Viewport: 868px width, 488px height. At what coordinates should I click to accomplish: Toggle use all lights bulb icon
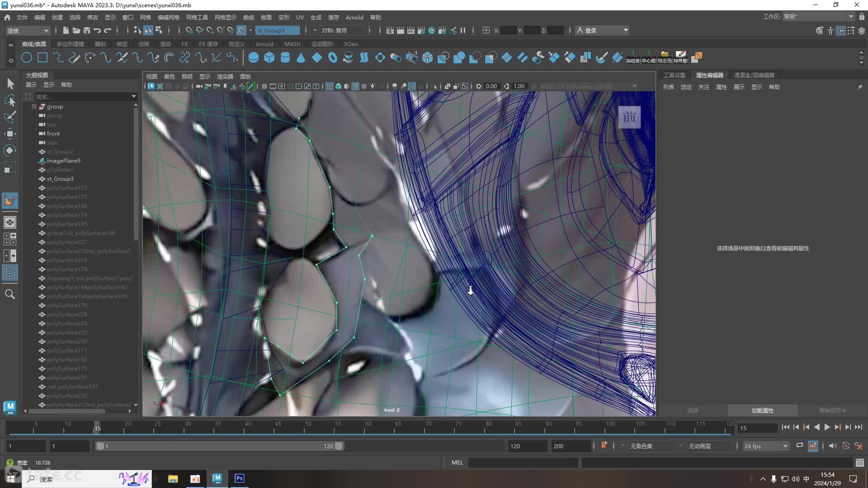(x=373, y=86)
